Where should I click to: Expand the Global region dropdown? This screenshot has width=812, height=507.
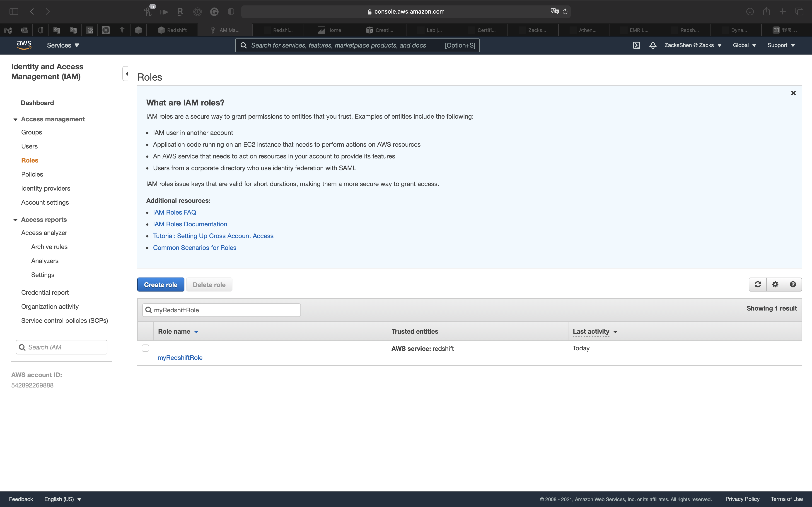point(744,45)
